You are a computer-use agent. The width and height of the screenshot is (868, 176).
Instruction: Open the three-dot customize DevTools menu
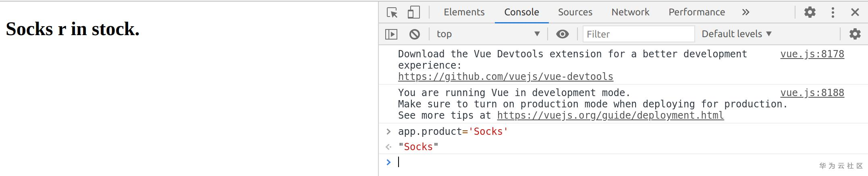coord(833,13)
